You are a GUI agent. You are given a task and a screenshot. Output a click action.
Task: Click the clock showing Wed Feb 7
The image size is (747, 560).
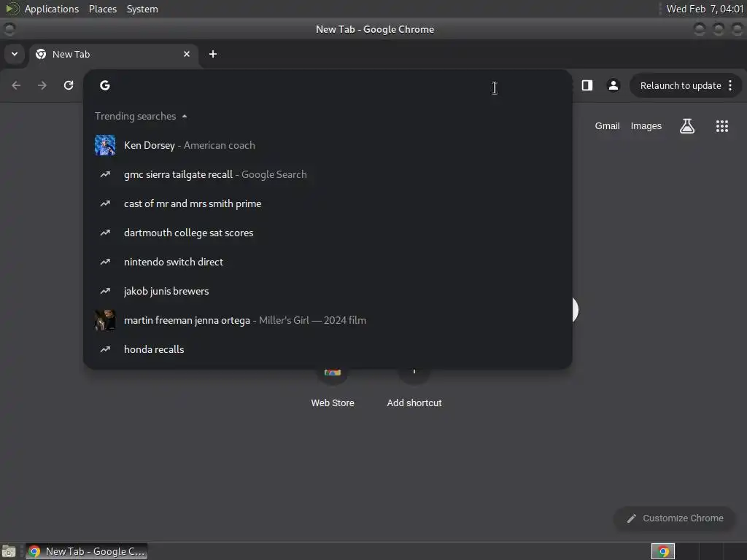click(x=705, y=9)
